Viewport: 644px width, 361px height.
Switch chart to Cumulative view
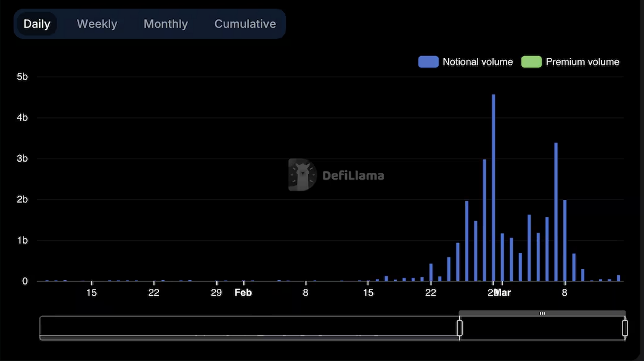pyautogui.click(x=245, y=24)
